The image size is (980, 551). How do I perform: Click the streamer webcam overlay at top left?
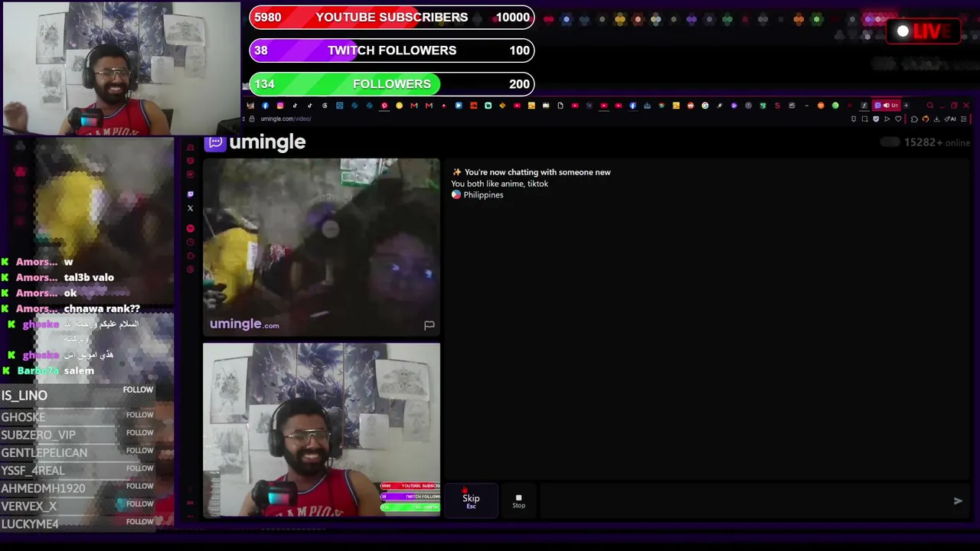[121, 68]
